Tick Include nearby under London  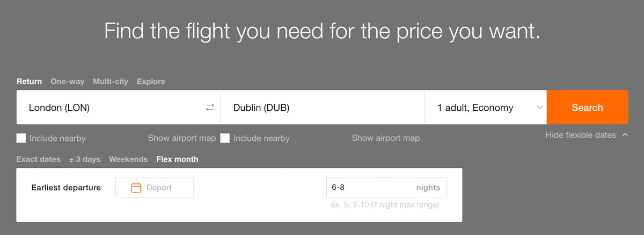coord(21,138)
